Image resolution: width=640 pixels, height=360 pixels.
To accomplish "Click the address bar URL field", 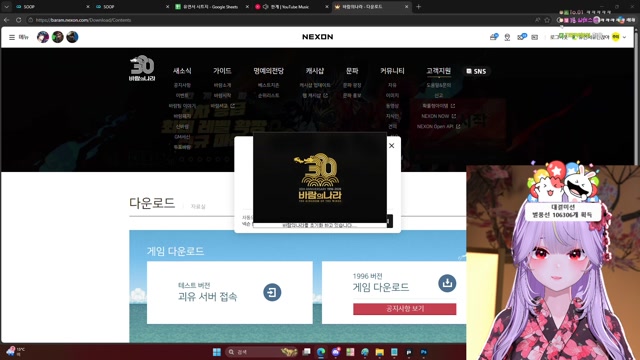I will tap(282, 20).
